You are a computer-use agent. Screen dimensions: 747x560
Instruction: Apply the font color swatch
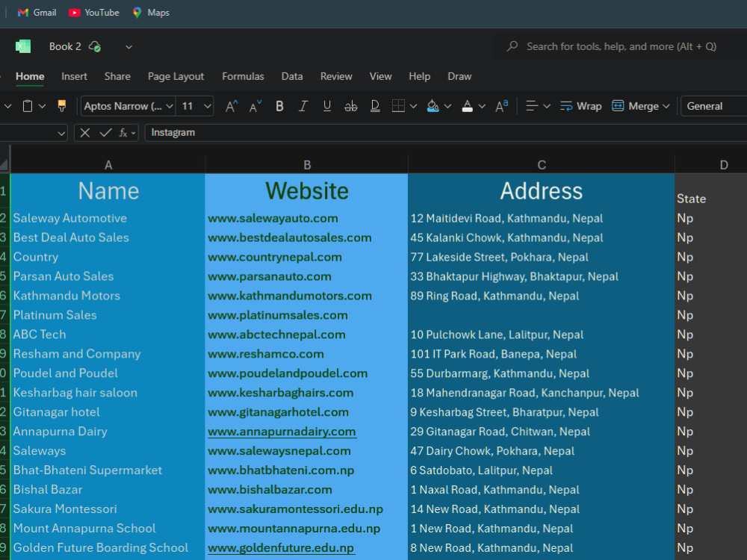pyautogui.click(x=468, y=106)
